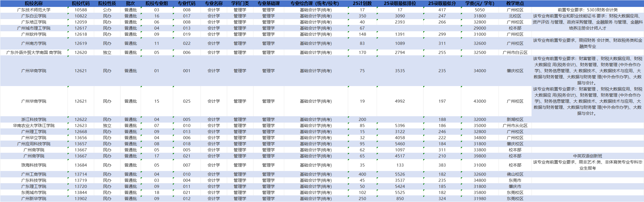Select the 院校代码 header cell

click(81, 3)
